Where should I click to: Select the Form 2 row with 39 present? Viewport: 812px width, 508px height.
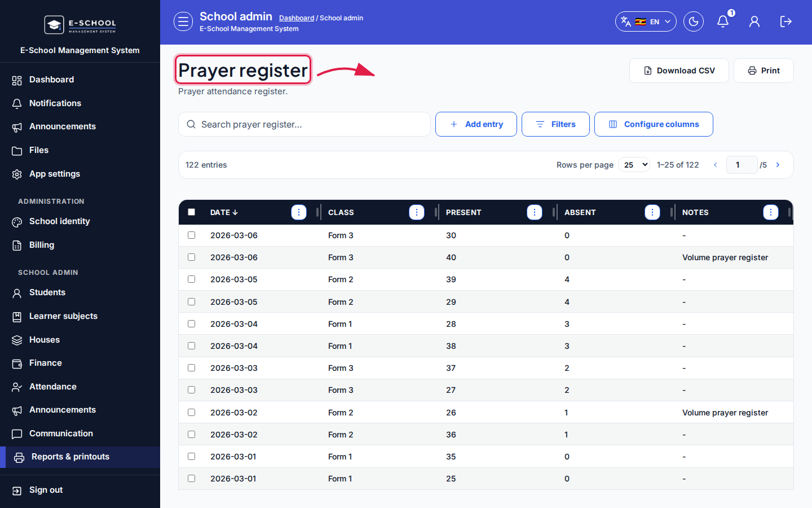[x=192, y=279]
